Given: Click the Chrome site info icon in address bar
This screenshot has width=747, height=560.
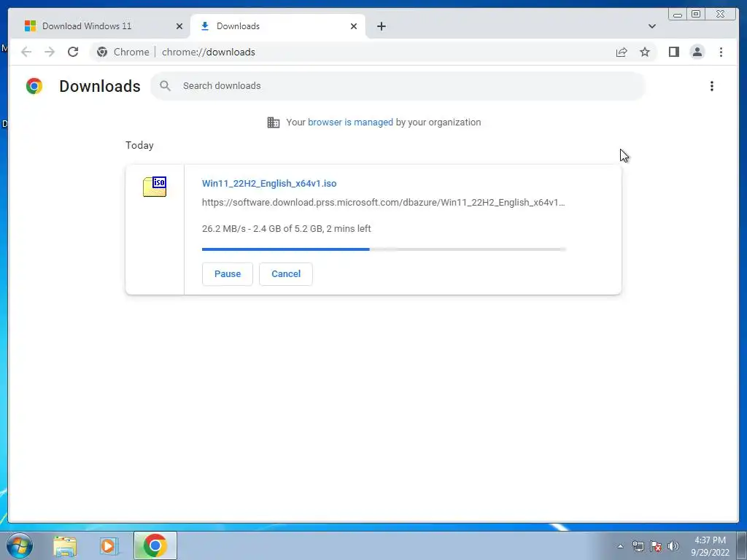Looking at the screenshot, I should 102,52.
